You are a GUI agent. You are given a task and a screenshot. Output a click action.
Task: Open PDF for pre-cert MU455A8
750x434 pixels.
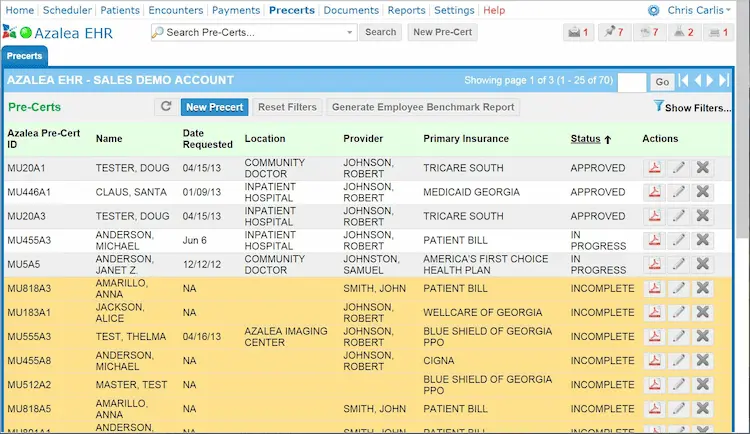coord(654,360)
